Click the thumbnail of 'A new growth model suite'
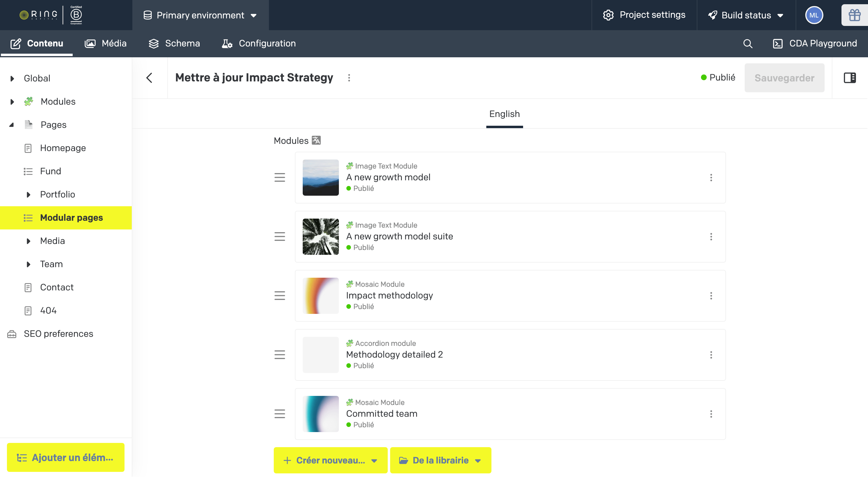Screen dimensions: 868x477 pyautogui.click(x=320, y=236)
